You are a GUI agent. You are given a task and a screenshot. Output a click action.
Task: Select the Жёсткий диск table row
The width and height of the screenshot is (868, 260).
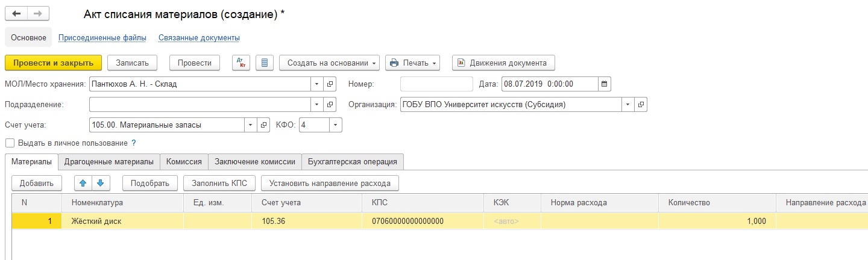coord(96,221)
